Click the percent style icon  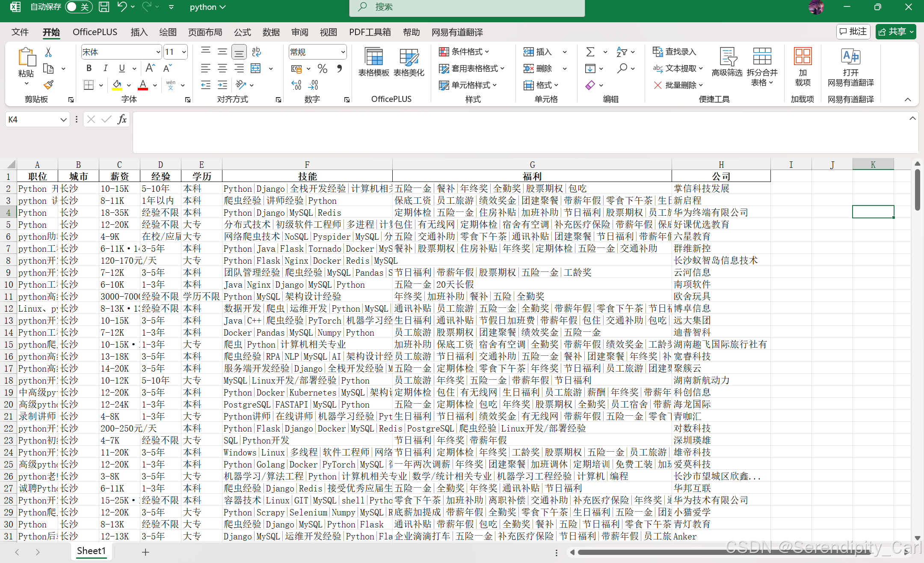click(x=322, y=69)
